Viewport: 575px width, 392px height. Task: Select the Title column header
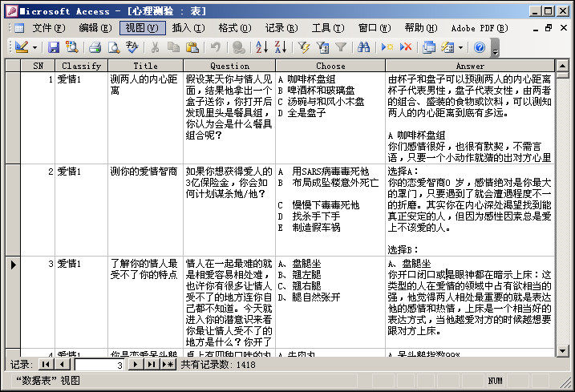[146, 66]
